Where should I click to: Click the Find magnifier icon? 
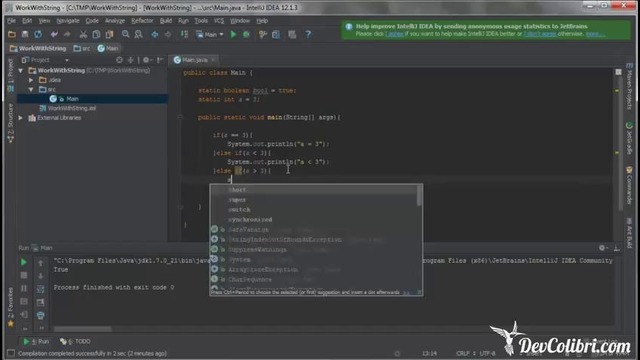[126, 35]
